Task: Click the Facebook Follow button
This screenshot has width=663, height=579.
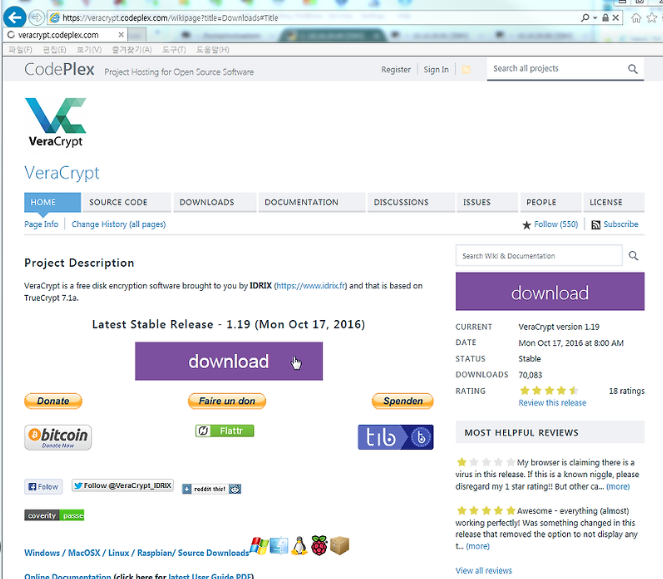Action: pos(43,487)
